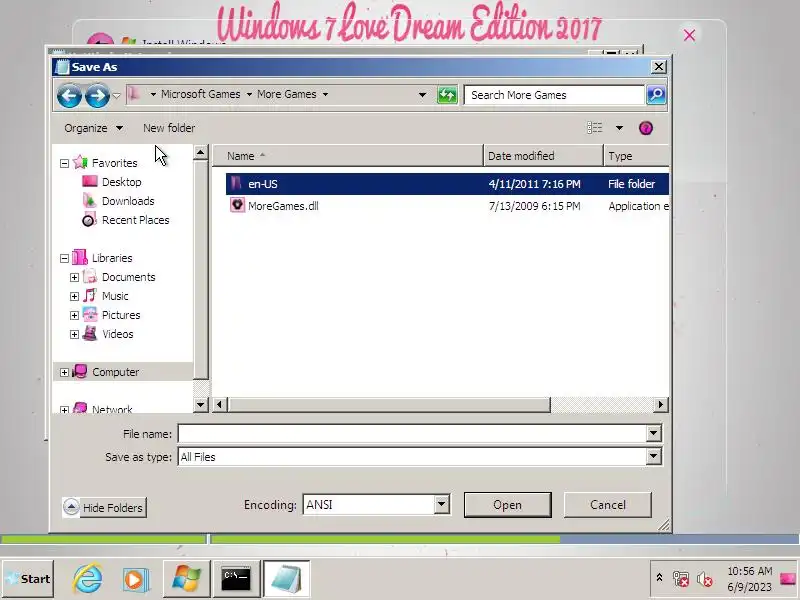Select Libraries in the navigation pane
Screen dimensions: 800x600
pos(112,258)
